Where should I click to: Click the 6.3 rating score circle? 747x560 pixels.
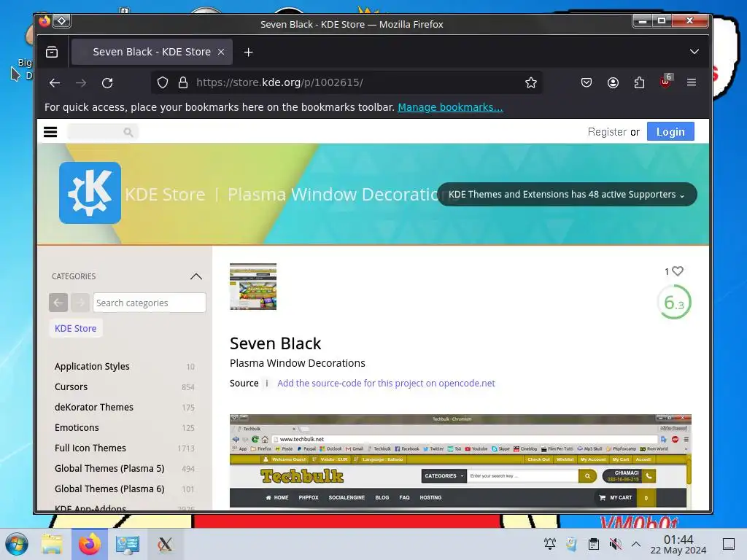(674, 303)
